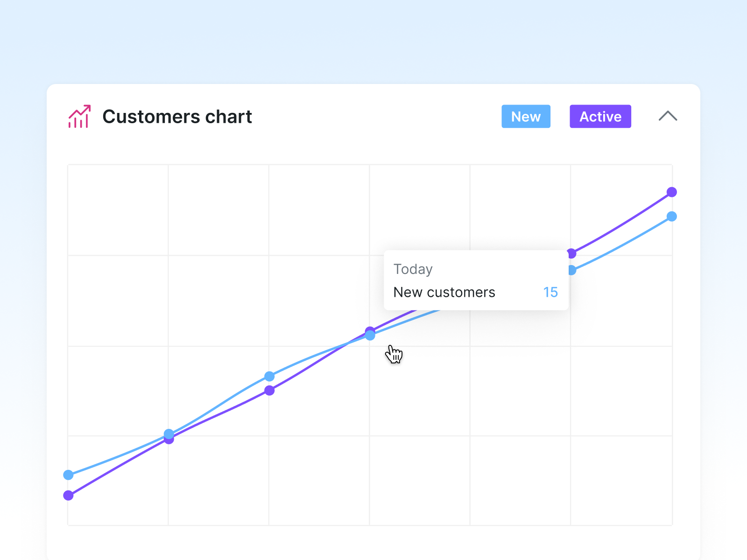The height and width of the screenshot is (560, 747).
Task: Click the Customers chart title
Action: (177, 117)
